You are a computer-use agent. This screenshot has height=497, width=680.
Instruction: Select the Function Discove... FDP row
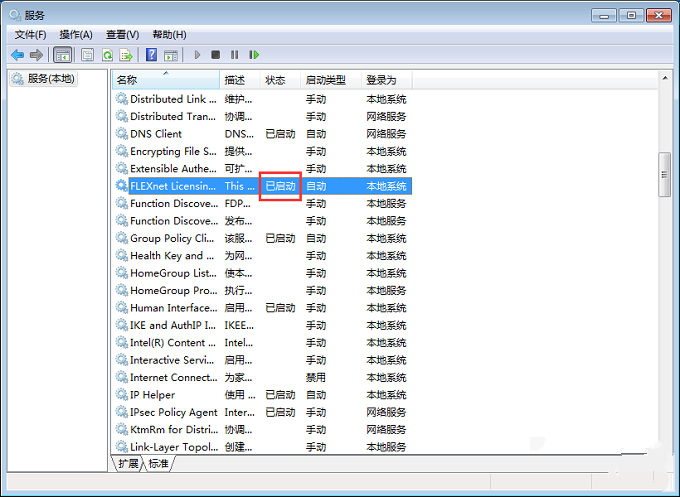tap(262, 203)
